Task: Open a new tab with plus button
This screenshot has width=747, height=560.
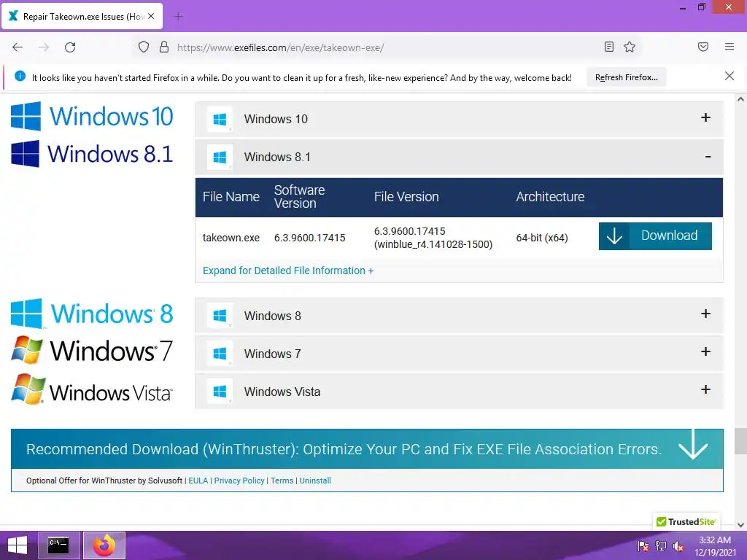Action: 178,17
